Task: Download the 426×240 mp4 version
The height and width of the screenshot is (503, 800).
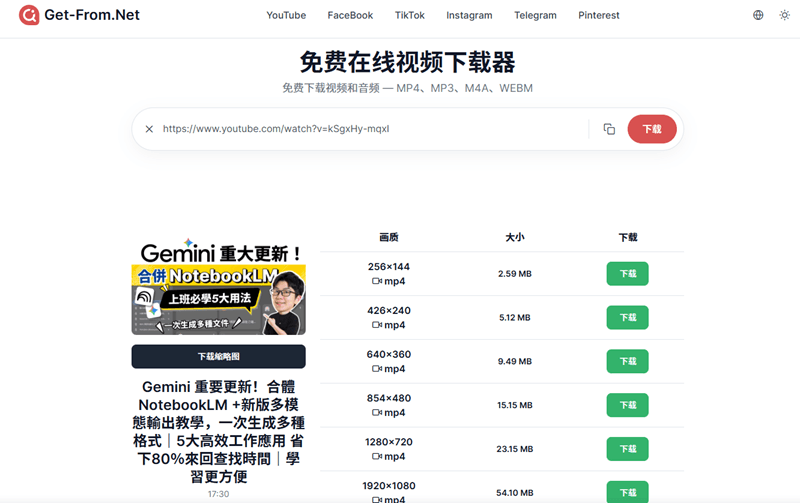Action: (628, 318)
